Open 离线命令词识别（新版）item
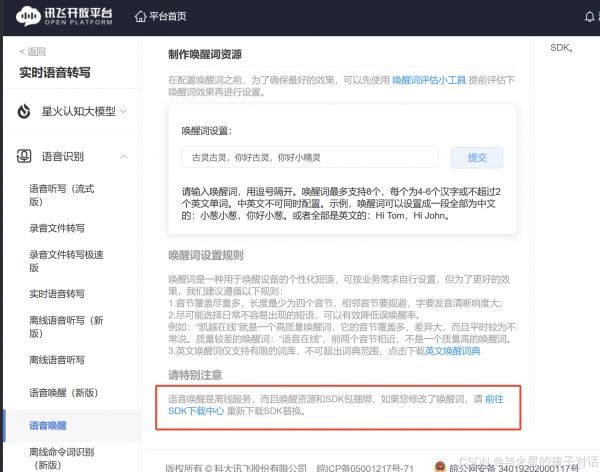Image resolution: width=600 pixels, height=472 pixels. (62, 458)
